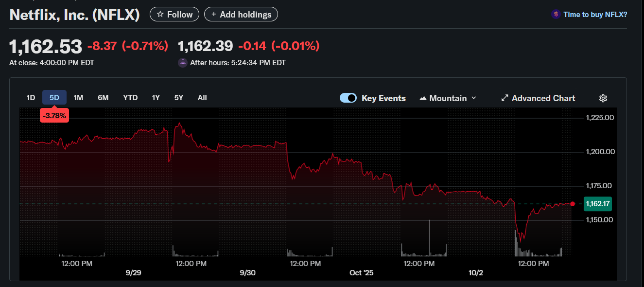Open the Advanced Chart view
The image size is (644, 287).
543,98
